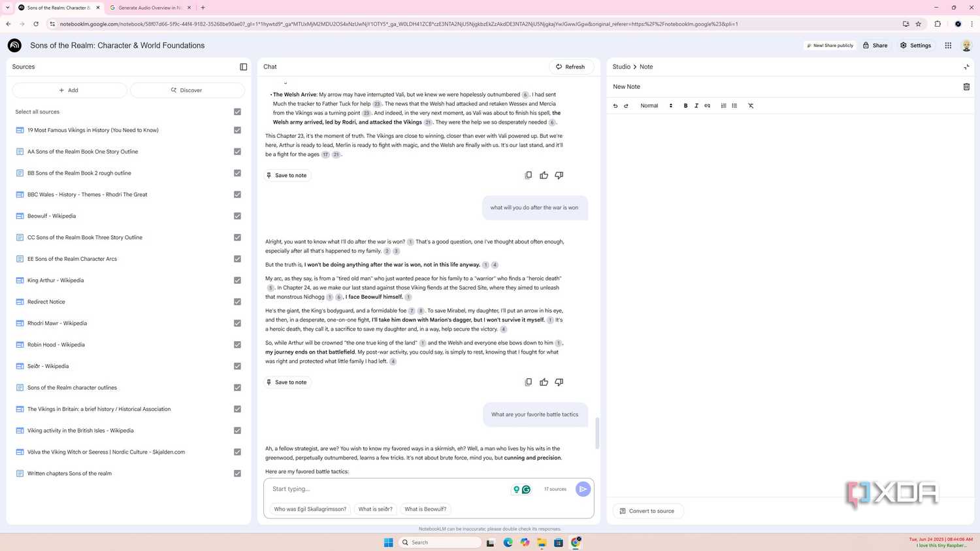The width and height of the screenshot is (980, 551).
Task: Open the Settings menu in the header
Action: click(915, 45)
